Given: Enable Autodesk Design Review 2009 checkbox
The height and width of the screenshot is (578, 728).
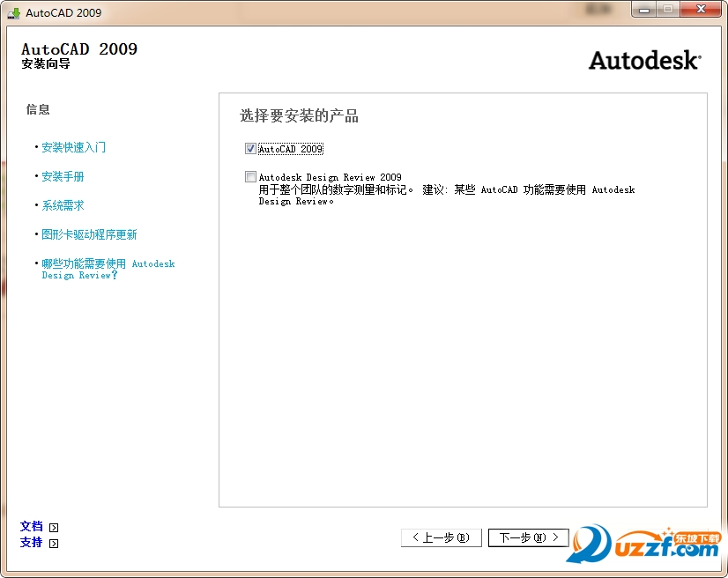Looking at the screenshot, I should 250,177.
